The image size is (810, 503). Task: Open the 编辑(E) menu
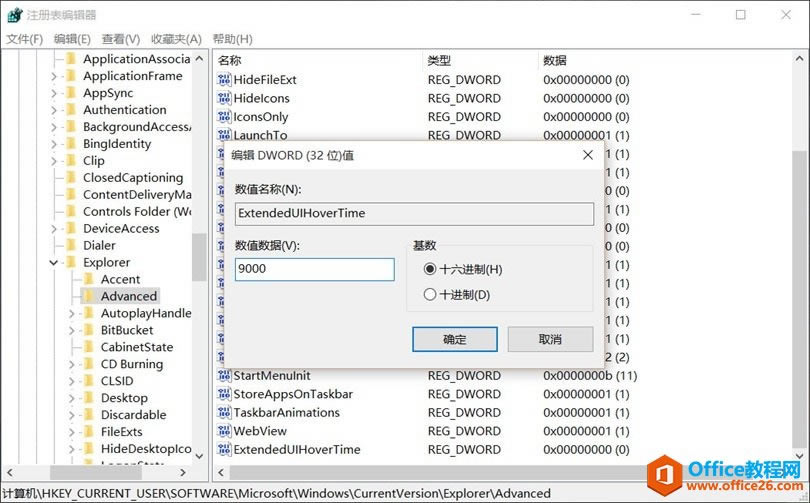(x=72, y=39)
